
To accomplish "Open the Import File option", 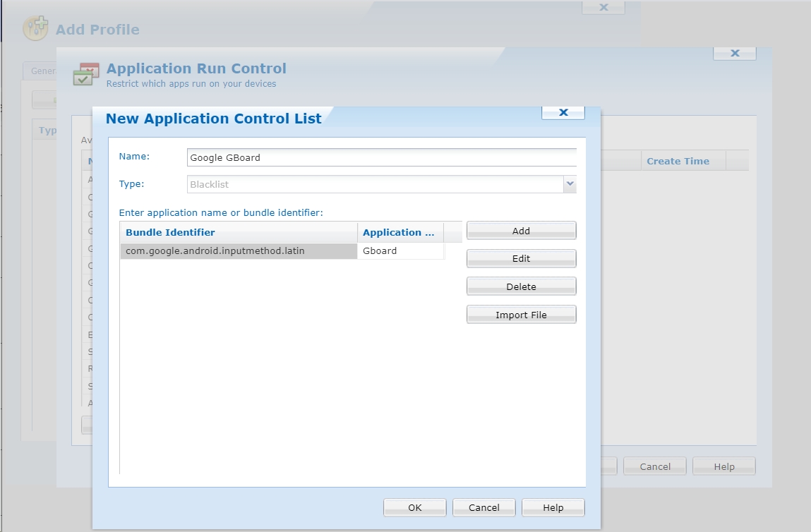I will click(521, 315).
